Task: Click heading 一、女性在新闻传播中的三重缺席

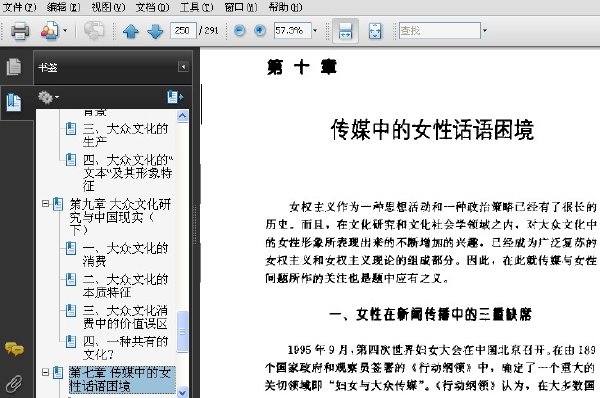Action: pos(430,314)
